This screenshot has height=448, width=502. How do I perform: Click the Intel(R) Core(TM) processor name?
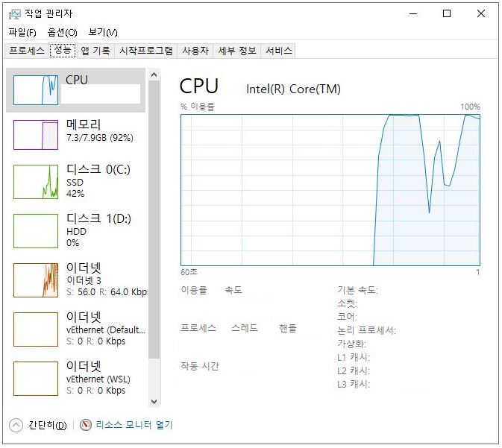[293, 89]
